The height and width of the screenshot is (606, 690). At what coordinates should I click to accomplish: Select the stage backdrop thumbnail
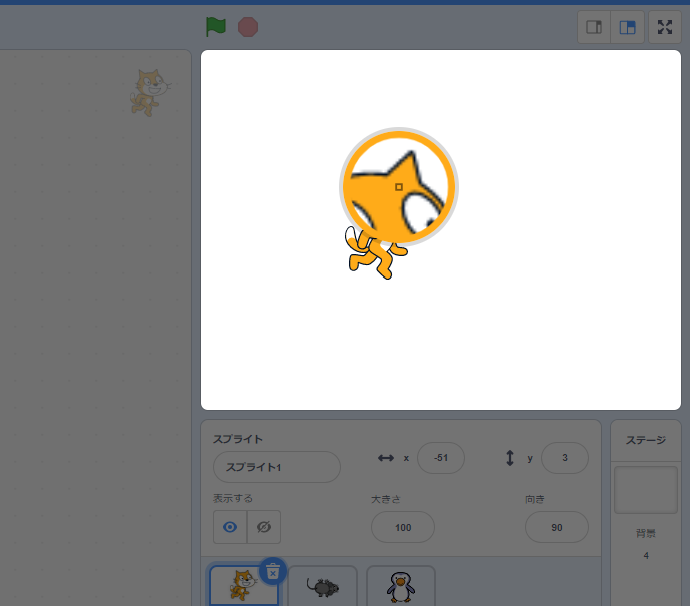[646, 490]
